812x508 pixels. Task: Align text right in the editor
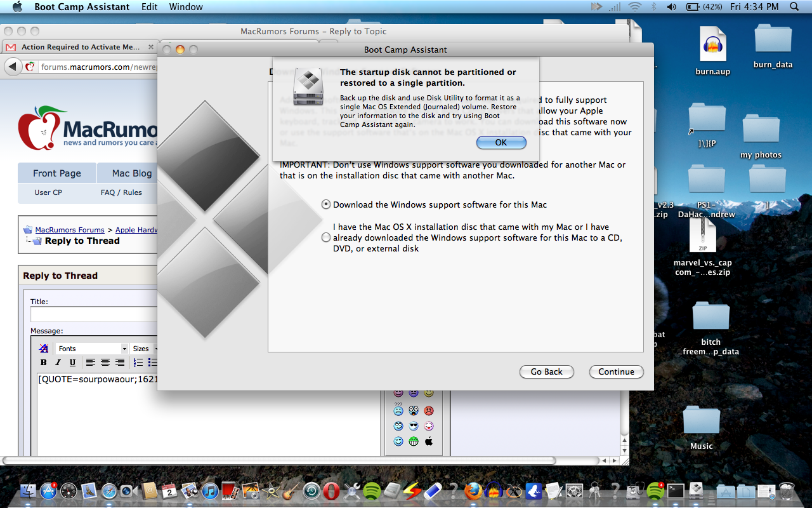coord(120,363)
